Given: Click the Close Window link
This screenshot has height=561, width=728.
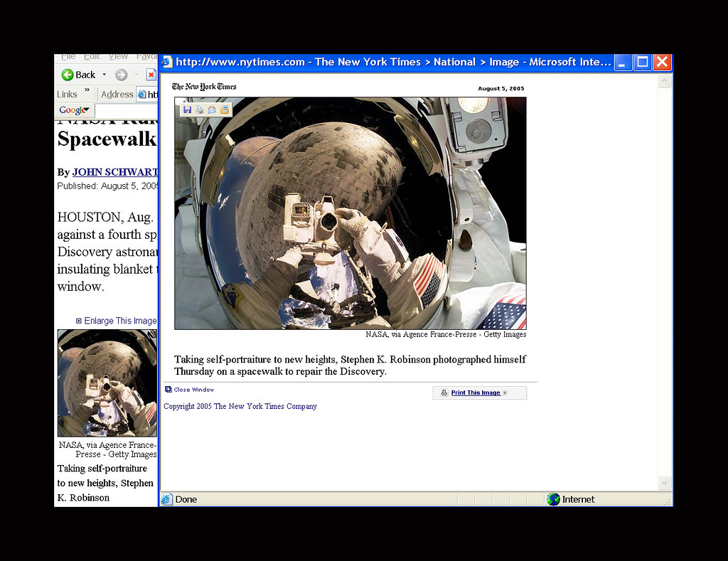Looking at the screenshot, I should 193,390.
